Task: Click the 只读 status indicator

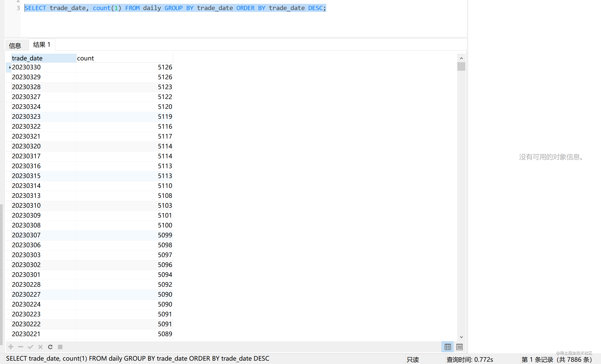Action: (413, 359)
